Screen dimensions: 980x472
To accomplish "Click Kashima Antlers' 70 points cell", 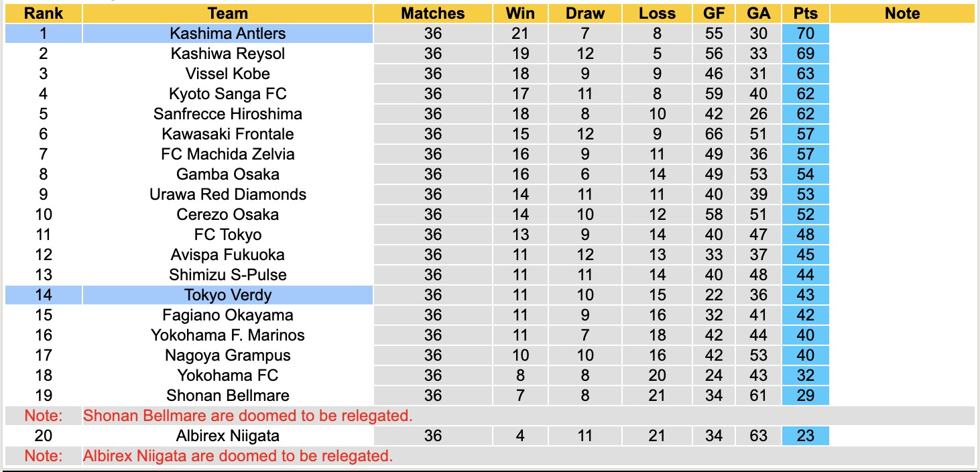I will [x=805, y=34].
